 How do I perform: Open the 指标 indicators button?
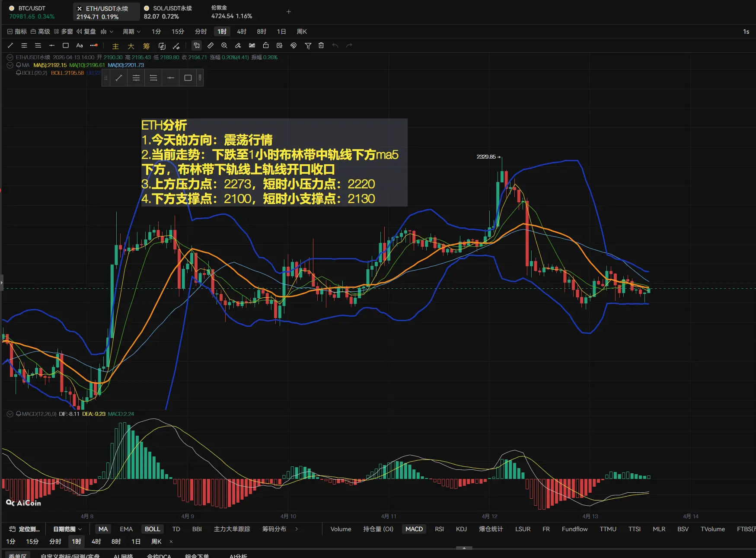17,32
